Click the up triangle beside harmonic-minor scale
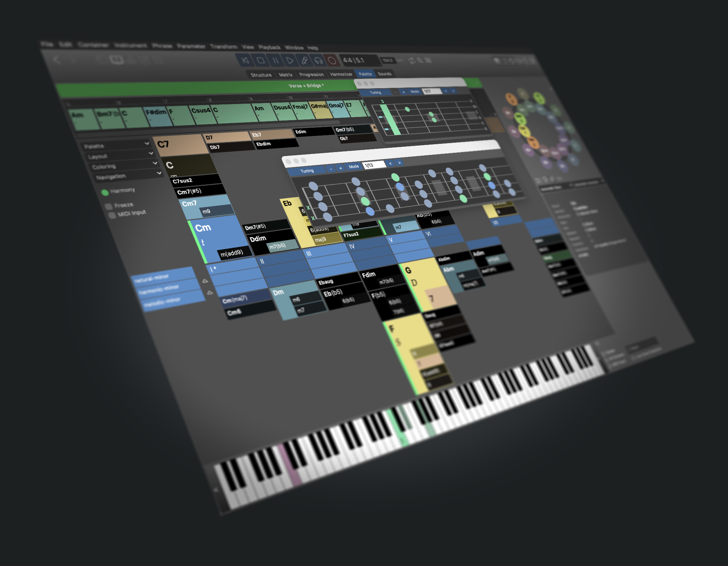Viewport: 728px width, 566px height. click(x=210, y=293)
